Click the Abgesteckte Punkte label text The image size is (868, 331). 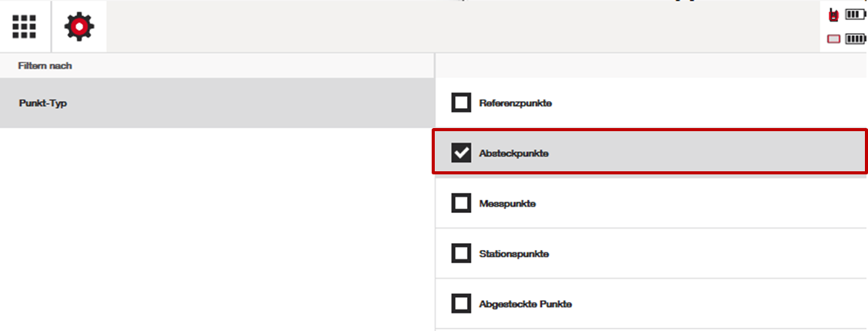coord(525,304)
